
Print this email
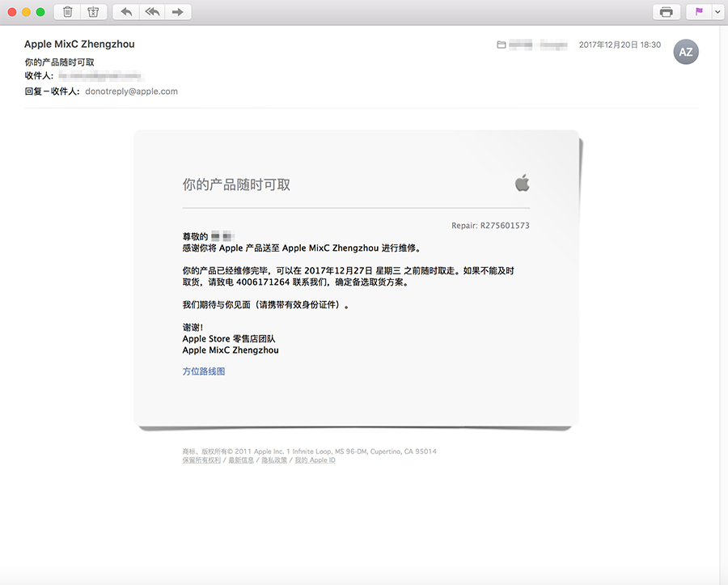667,12
